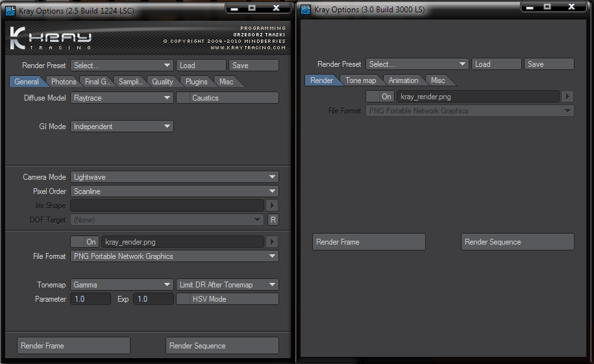Click browse arrow next to left kray_render.png field
Image resolution: width=594 pixels, height=364 pixels.
click(273, 242)
